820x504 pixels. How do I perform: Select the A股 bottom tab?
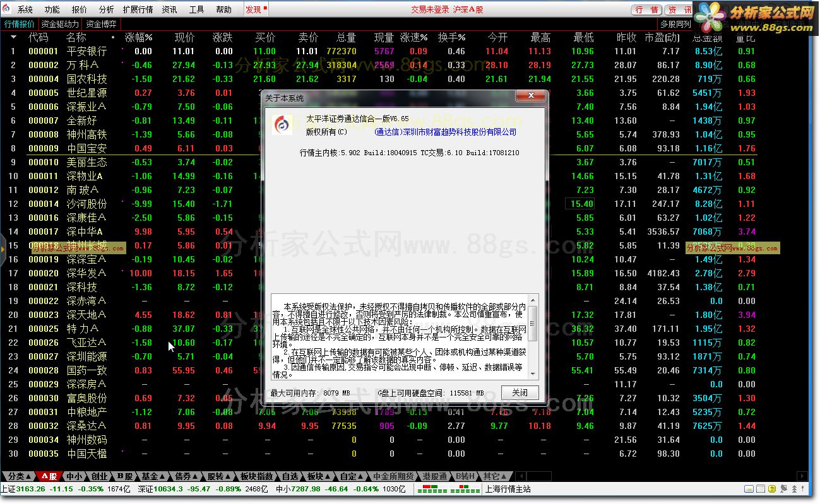(50, 476)
